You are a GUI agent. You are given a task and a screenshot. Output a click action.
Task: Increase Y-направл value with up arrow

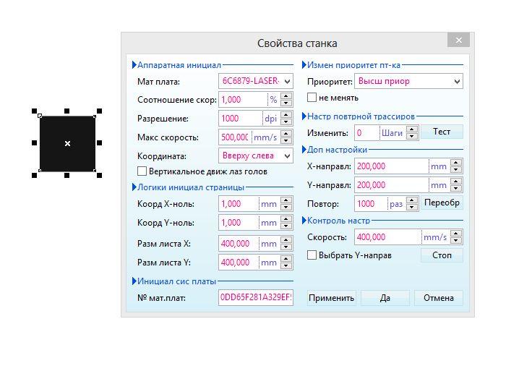456,182
